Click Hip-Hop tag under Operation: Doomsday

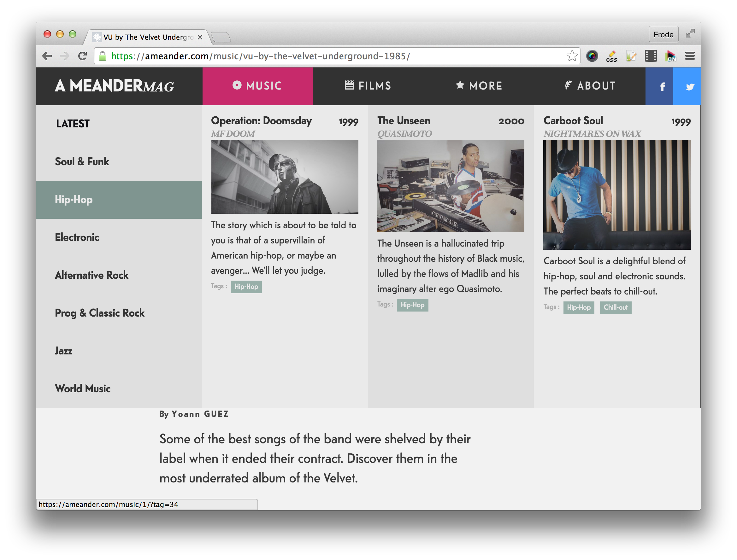point(246,287)
